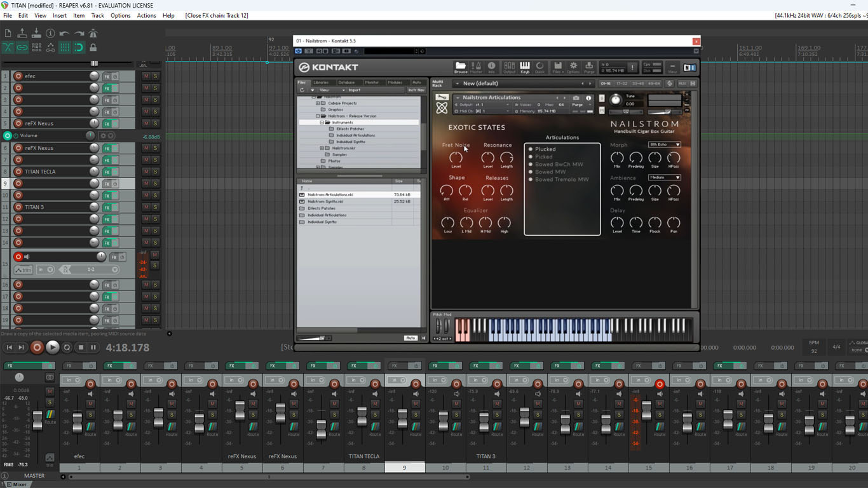Click Kontakt panic exclamation button

632,67
